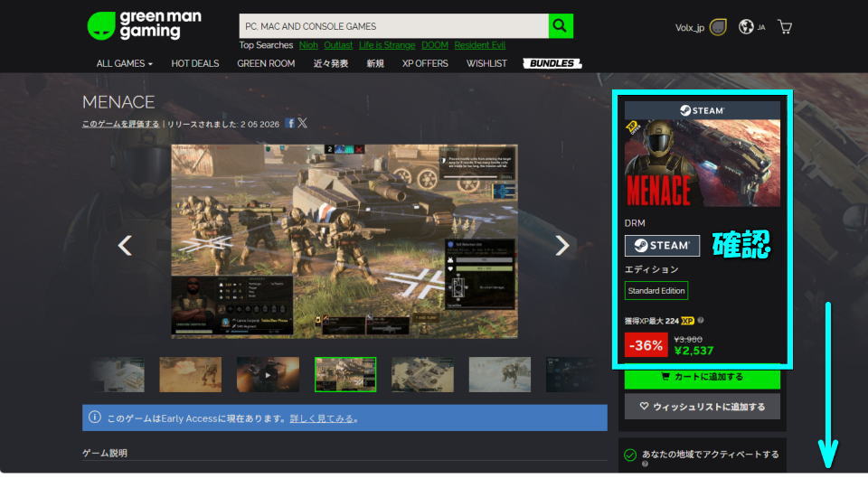Show next screenshot with right arrow
The height and width of the screenshot is (488, 868).
(x=561, y=245)
